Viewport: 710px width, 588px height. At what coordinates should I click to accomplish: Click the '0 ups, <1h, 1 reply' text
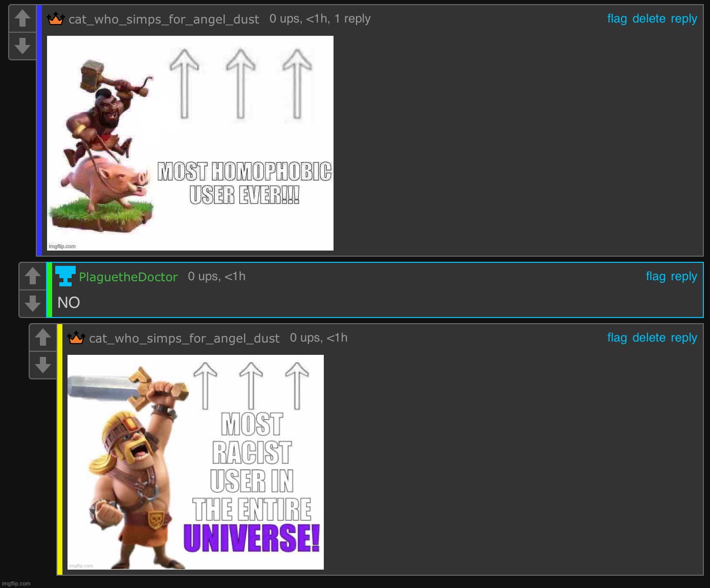pos(320,19)
